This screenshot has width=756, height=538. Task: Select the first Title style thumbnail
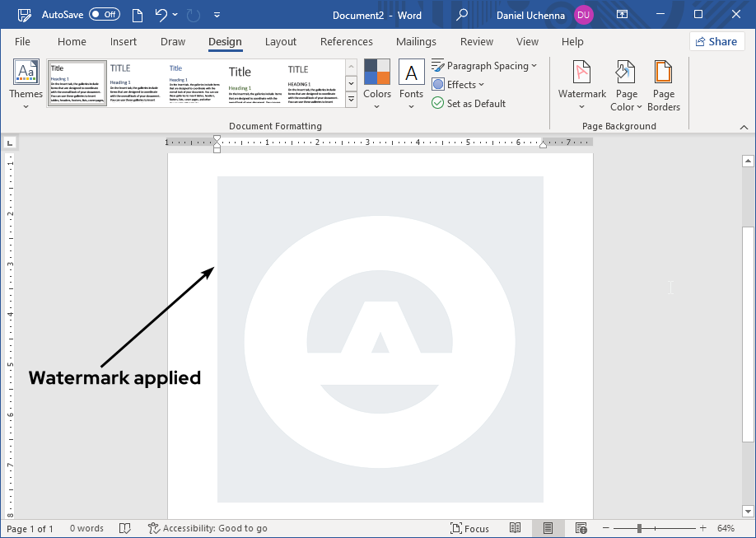pos(77,82)
